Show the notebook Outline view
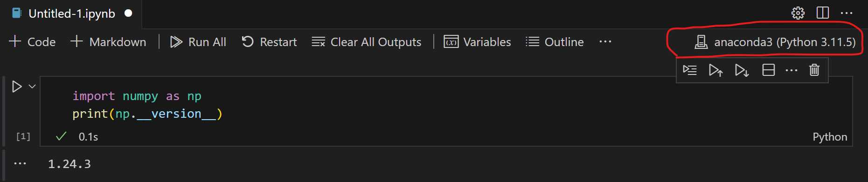868x182 pixels. pos(555,42)
